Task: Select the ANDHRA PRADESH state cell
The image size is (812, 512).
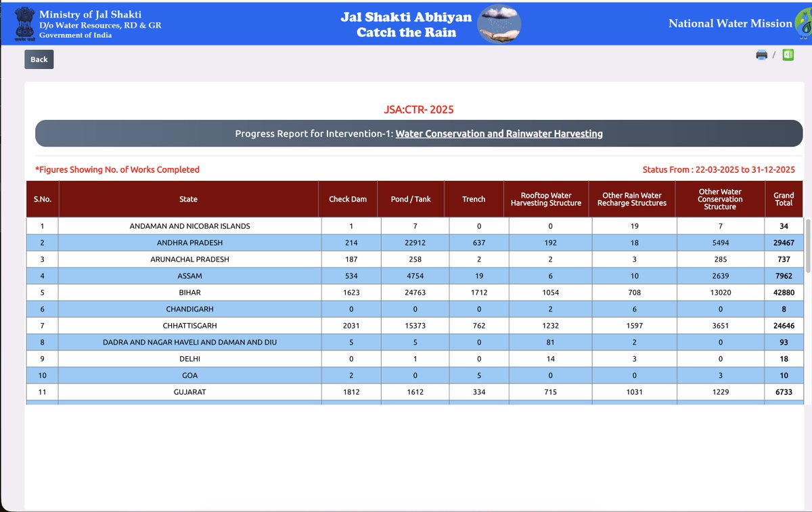Action: coord(189,242)
